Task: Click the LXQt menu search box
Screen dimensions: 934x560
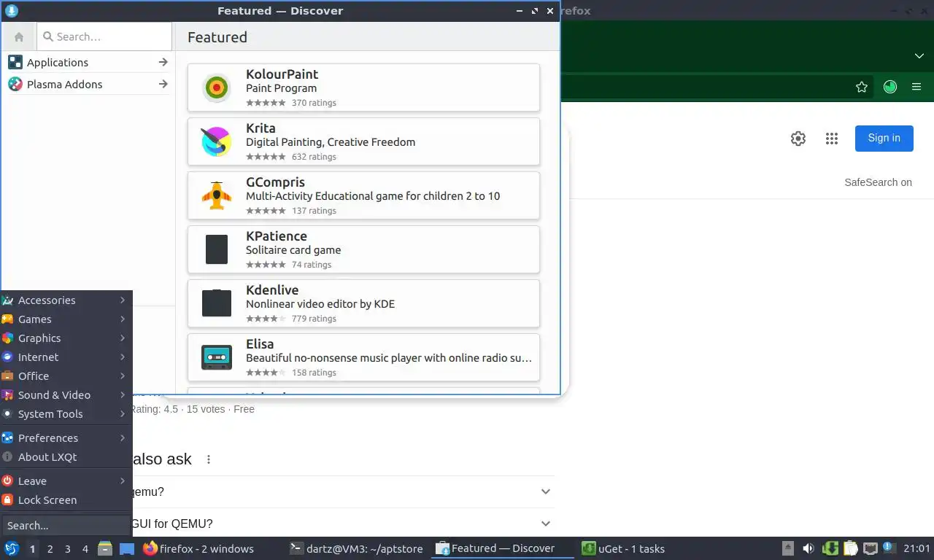Action: (x=66, y=526)
